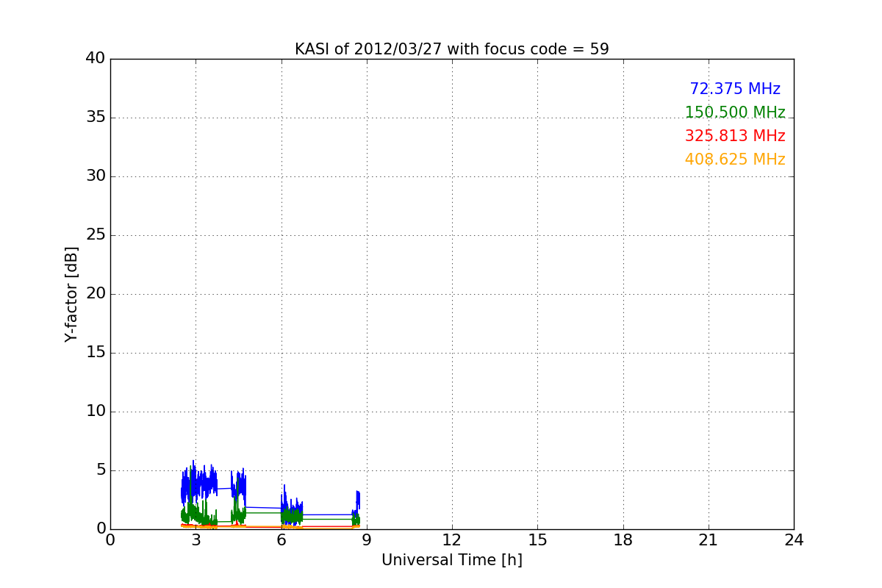
Task: Click the x-axis tick label '9'
Action: 367,540
